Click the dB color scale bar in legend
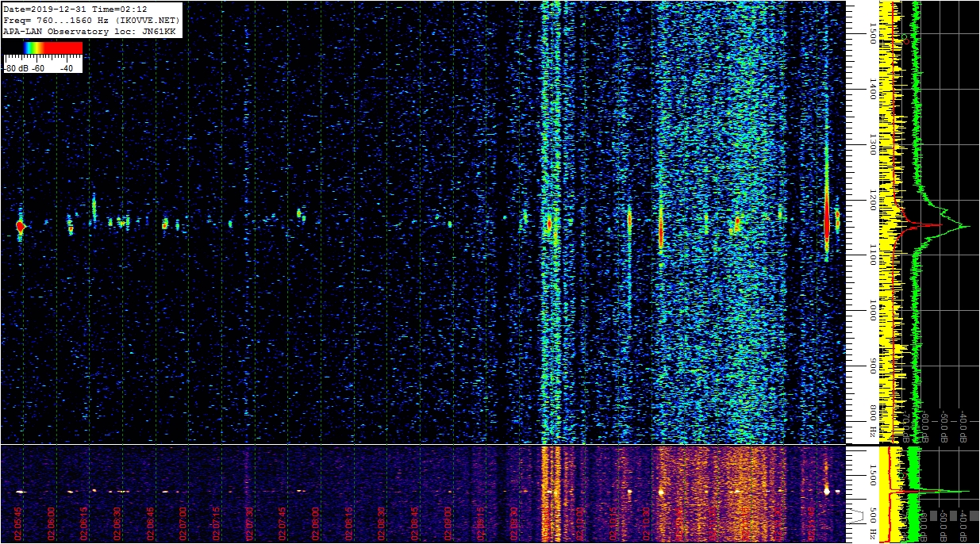Viewport: 980px width, 544px height. click(x=43, y=48)
